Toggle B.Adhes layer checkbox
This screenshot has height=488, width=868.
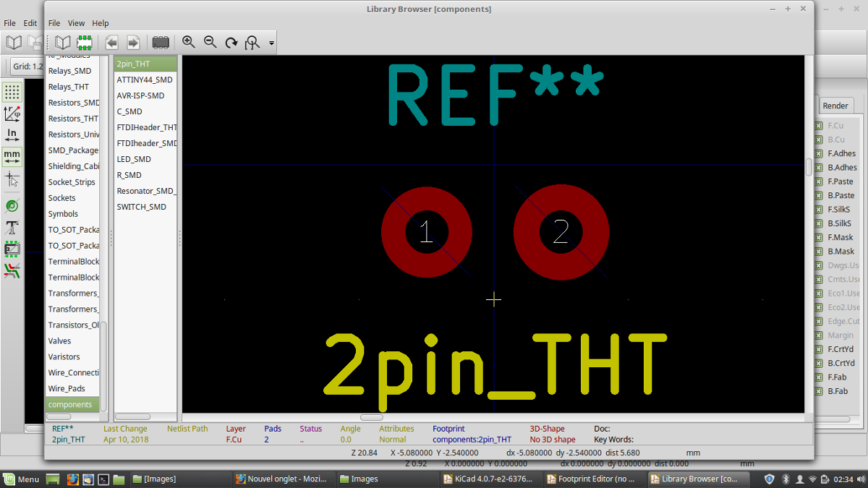coord(819,168)
